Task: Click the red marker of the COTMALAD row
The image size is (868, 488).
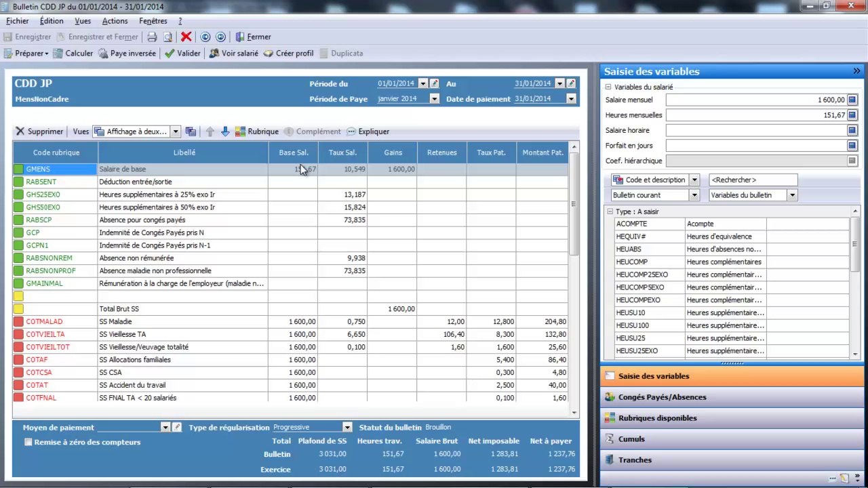Action: 18,322
